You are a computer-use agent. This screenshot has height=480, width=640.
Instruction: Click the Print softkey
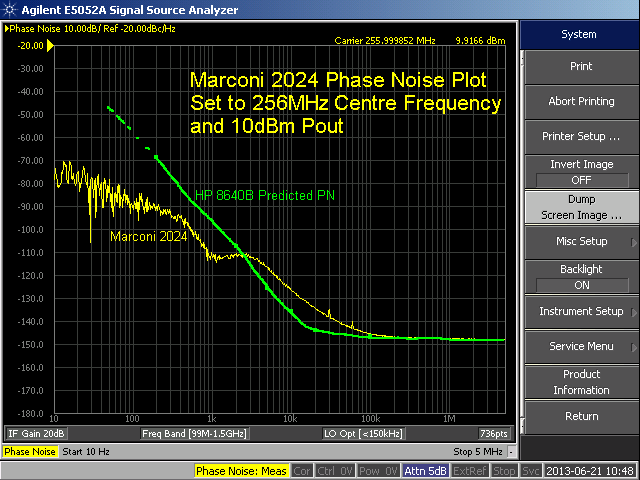(x=581, y=67)
